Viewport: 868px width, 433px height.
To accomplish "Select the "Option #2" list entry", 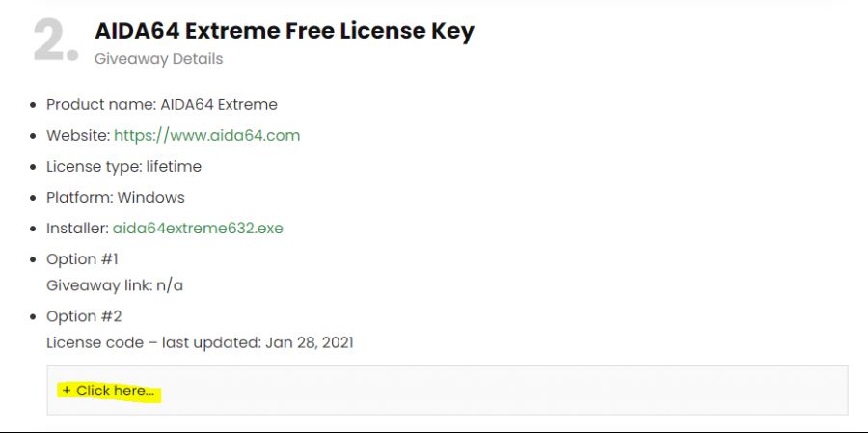I will [x=84, y=316].
